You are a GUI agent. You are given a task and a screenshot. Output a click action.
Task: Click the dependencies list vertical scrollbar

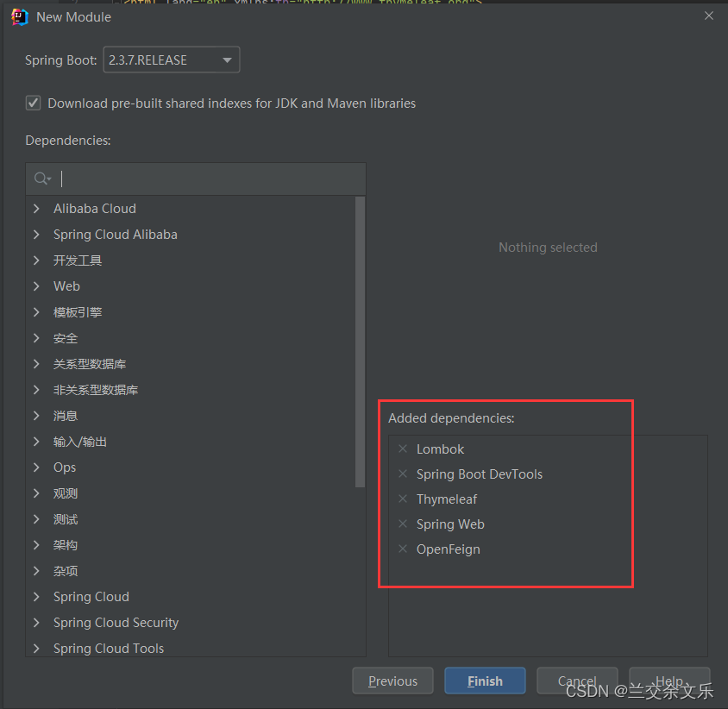coord(360,342)
